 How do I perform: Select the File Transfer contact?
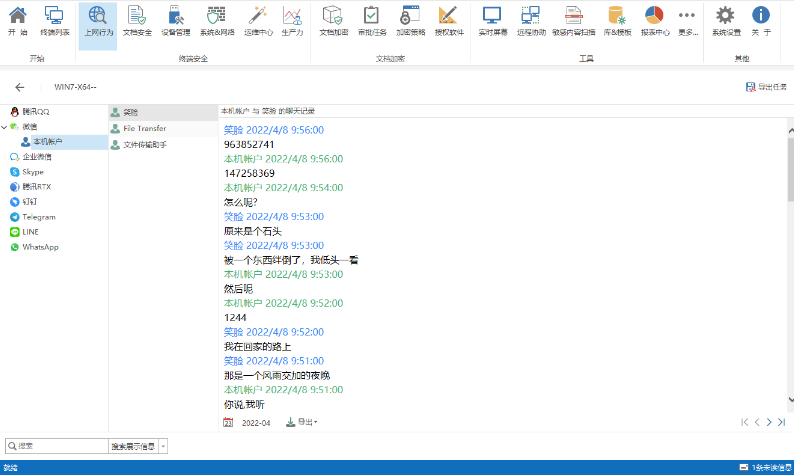(x=144, y=129)
